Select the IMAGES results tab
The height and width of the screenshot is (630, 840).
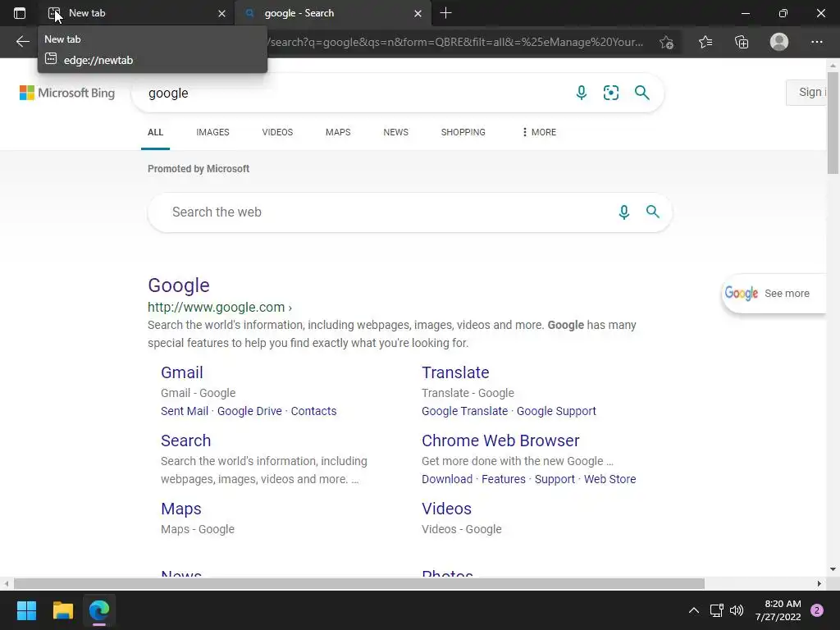coord(212,132)
